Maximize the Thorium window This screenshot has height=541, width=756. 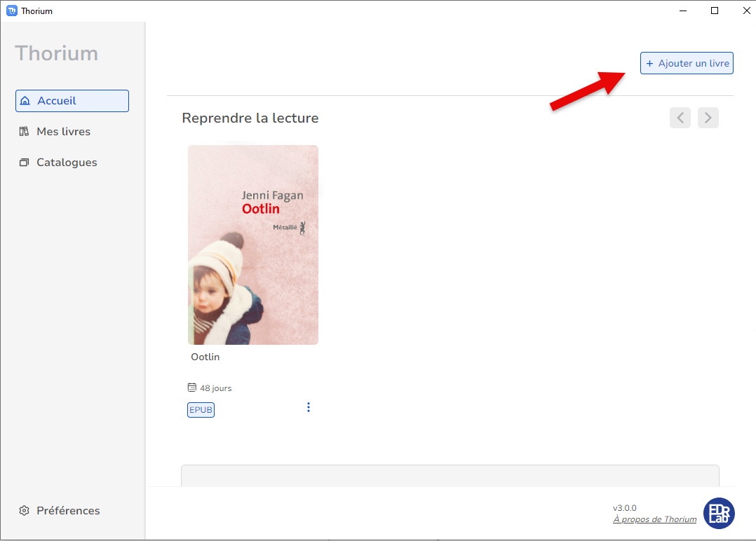pyautogui.click(x=715, y=11)
